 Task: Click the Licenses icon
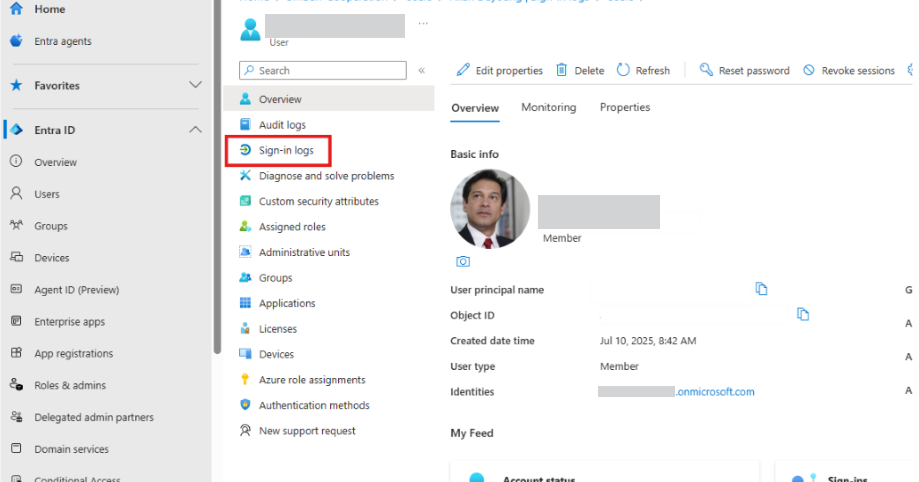click(245, 328)
